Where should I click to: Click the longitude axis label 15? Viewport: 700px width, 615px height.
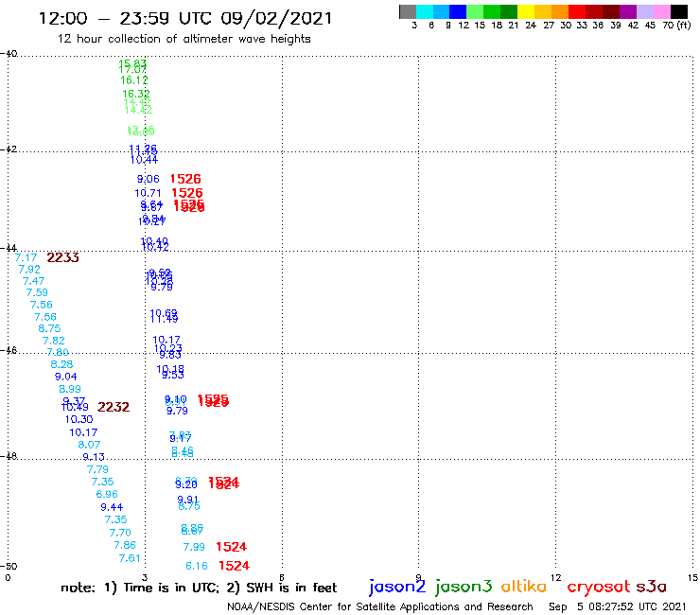click(692, 578)
